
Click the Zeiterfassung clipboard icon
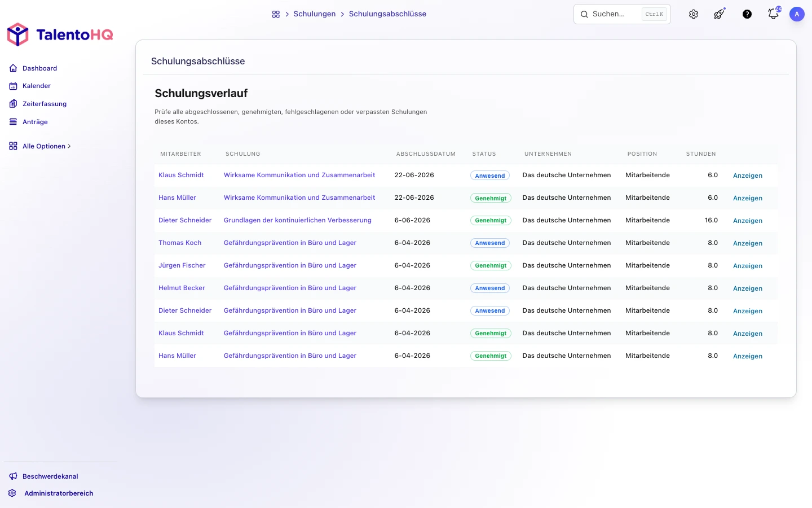(x=13, y=104)
